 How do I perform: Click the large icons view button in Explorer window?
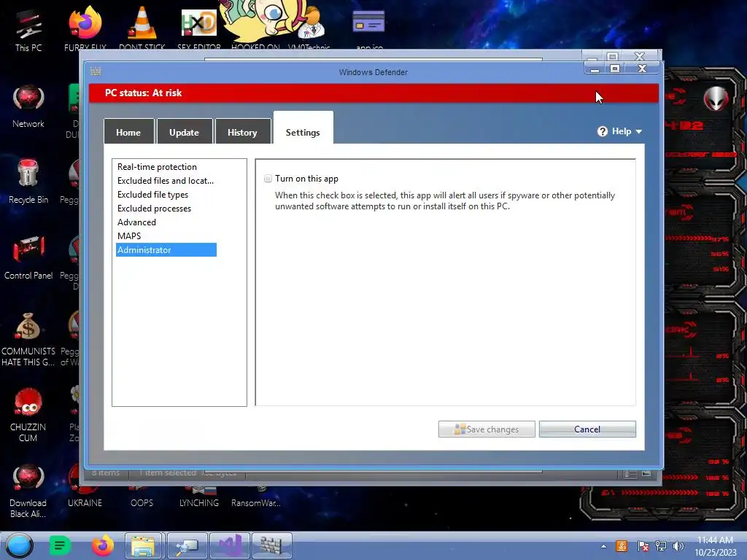click(x=646, y=474)
